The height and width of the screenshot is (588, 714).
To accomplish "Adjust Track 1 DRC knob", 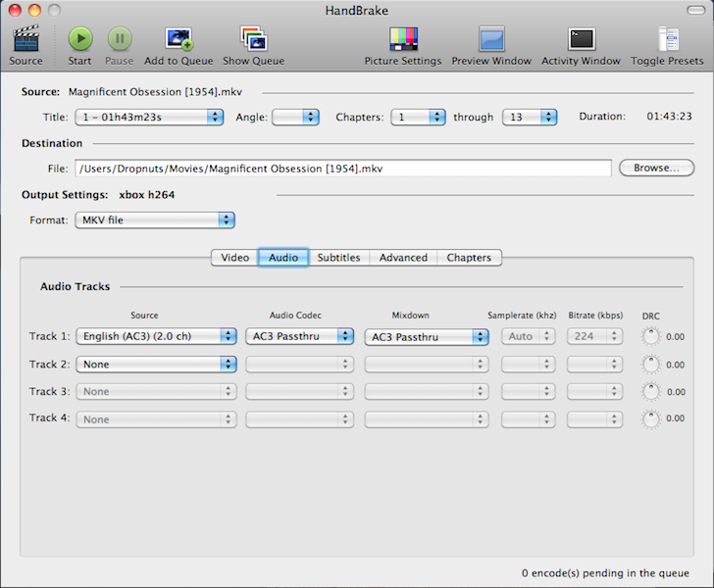I will pyautogui.click(x=650, y=336).
